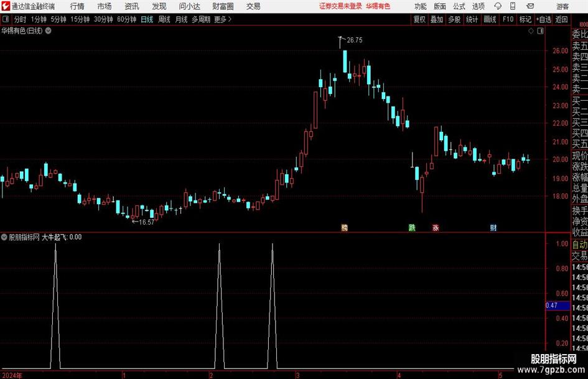Click the 榜 marker on the chart

345,227
